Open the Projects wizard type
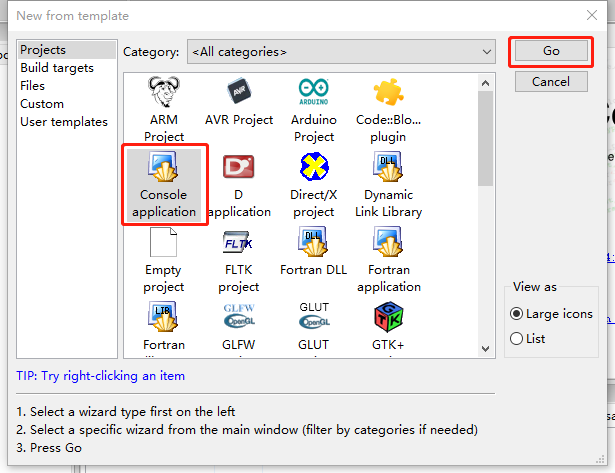The width and height of the screenshot is (615, 473). [67, 50]
